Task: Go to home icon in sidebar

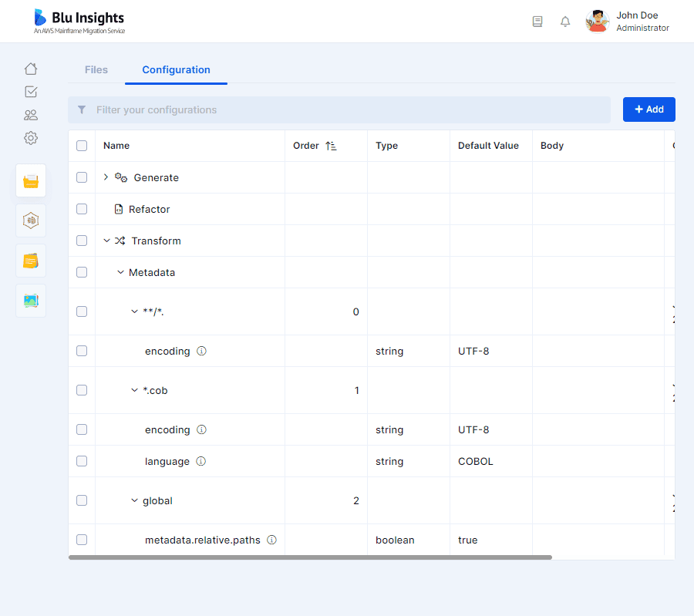Action: tap(31, 69)
